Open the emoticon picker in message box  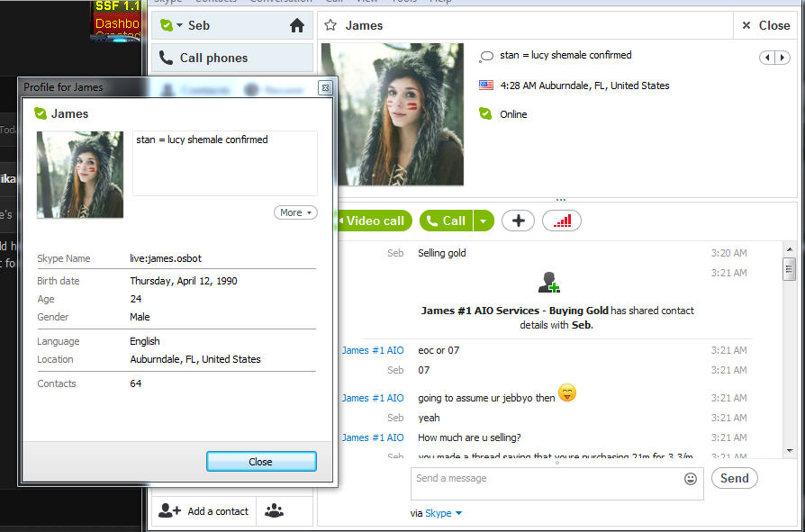[x=691, y=479]
